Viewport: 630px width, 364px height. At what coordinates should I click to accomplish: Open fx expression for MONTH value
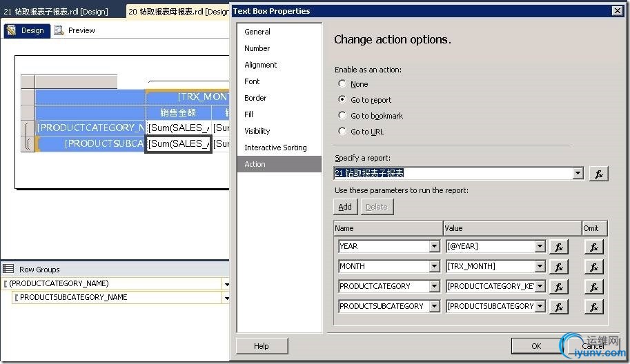558,267
